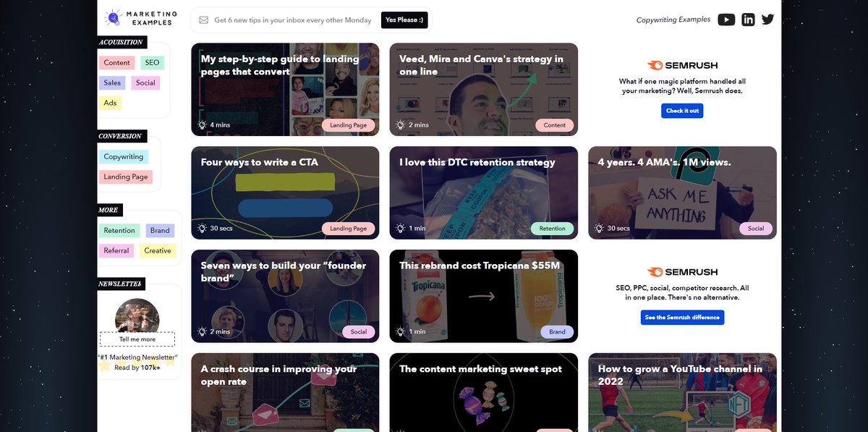Click the Check it out button
The image size is (868, 432).
pyautogui.click(x=682, y=111)
